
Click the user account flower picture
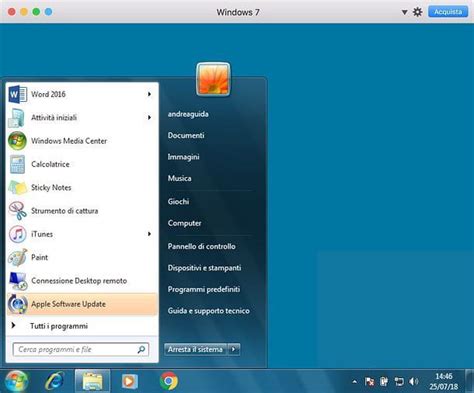pos(213,79)
